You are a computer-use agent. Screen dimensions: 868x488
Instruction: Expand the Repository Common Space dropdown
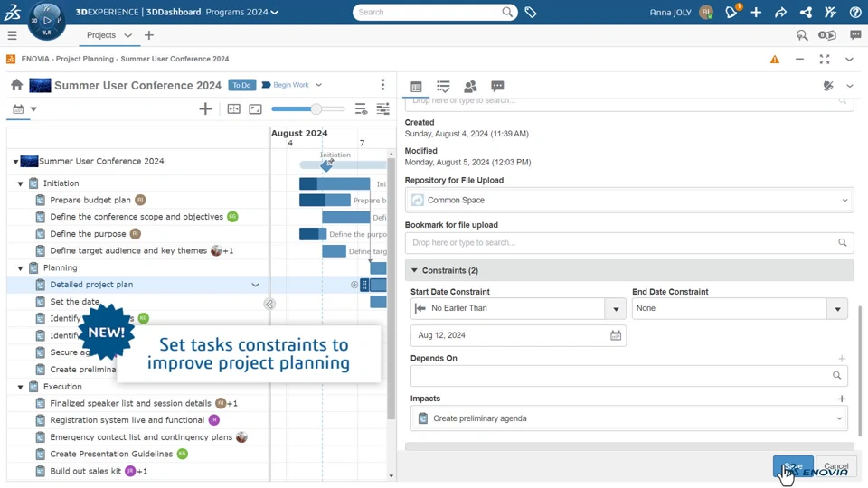coord(844,201)
